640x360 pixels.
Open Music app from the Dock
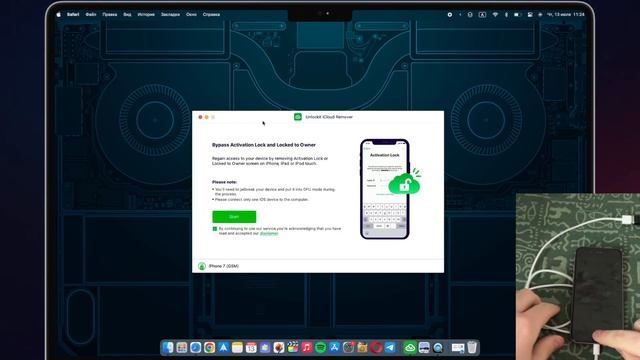point(307,348)
